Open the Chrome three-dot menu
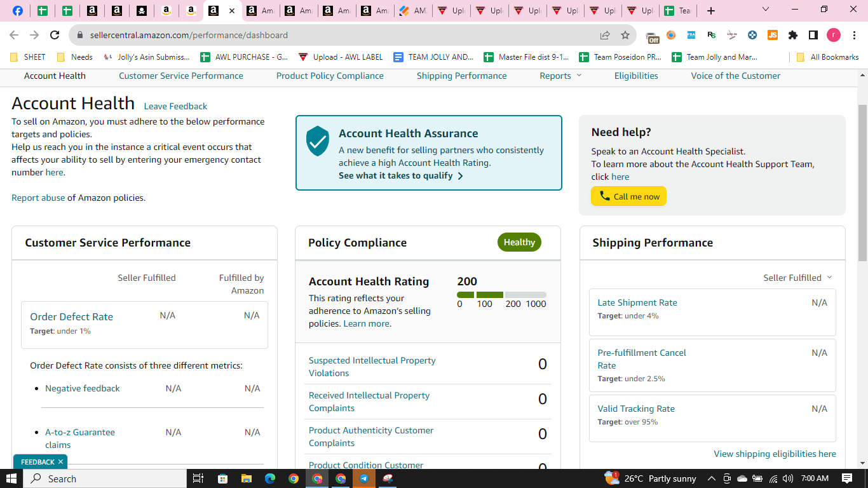 pyautogui.click(x=854, y=35)
